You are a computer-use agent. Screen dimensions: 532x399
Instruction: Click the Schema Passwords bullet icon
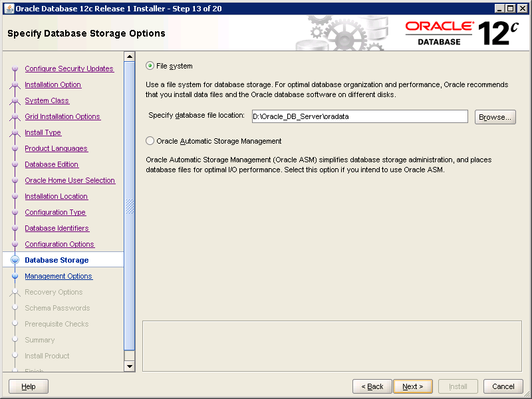pos(15,308)
